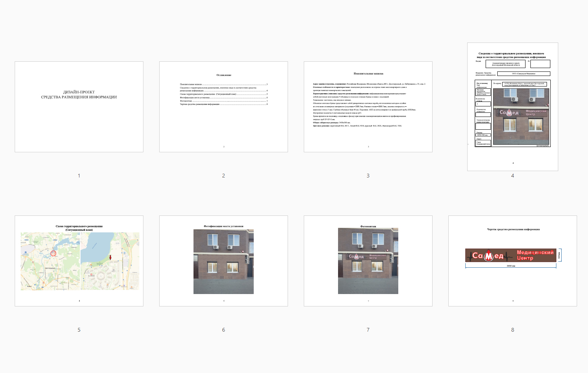588x373 pixels.
Task: Click the brown "СаМед" sign banner drawing
Action: click(510, 255)
